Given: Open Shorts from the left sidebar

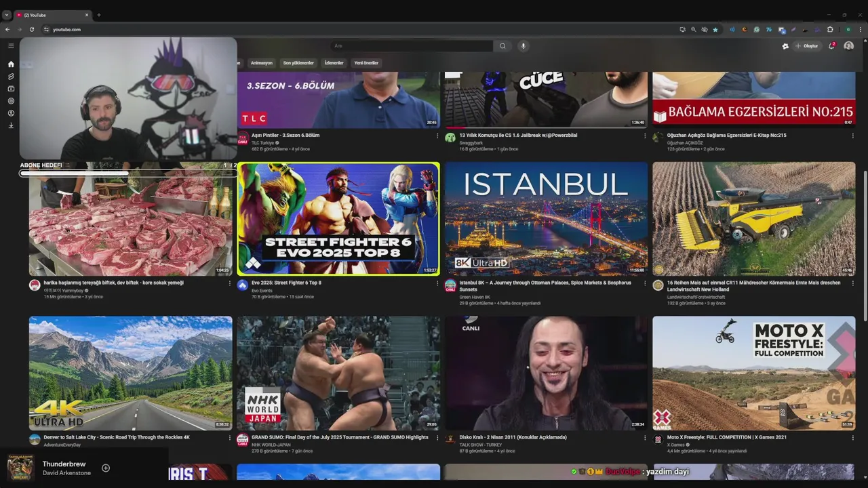Looking at the screenshot, I should pyautogui.click(x=11, y=77).
